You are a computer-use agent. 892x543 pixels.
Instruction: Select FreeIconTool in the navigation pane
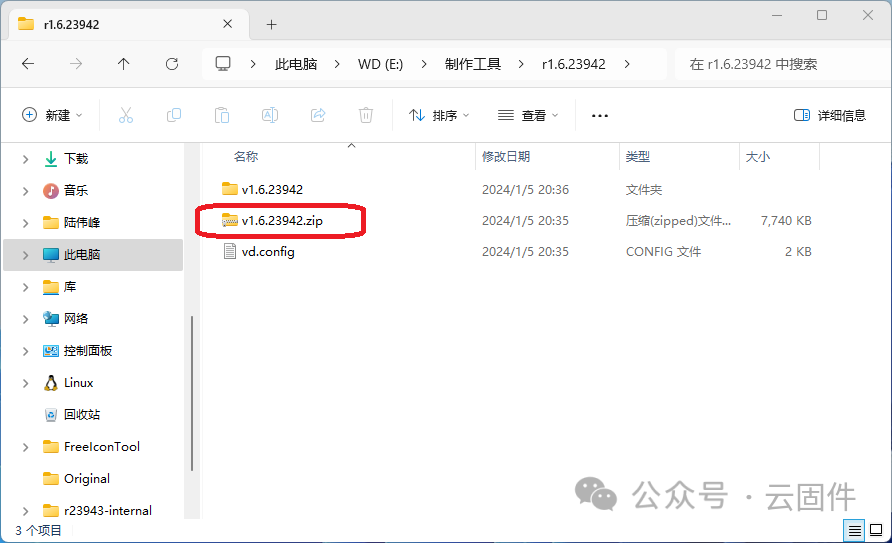coord(101,447)
